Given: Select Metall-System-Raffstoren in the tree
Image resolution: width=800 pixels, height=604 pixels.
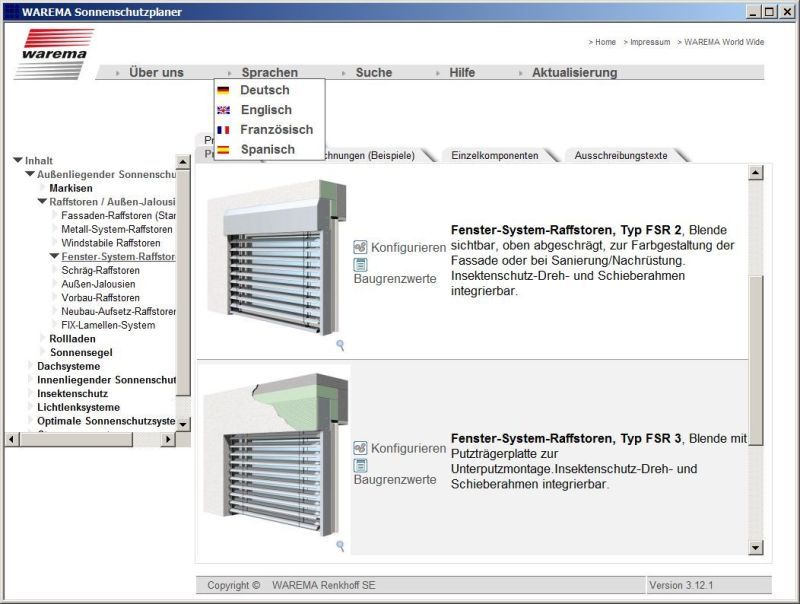Looking at the screenshot, I should pos(117,229).
